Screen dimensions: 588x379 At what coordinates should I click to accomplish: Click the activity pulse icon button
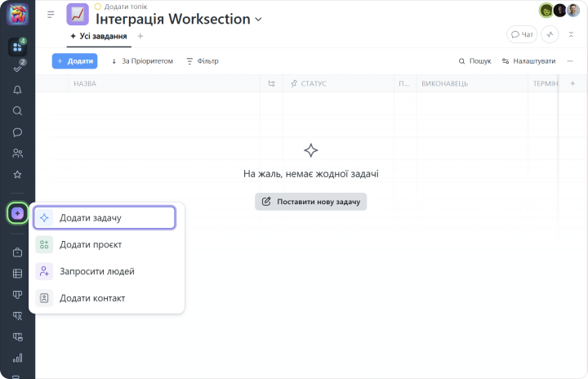click(550, 34)
